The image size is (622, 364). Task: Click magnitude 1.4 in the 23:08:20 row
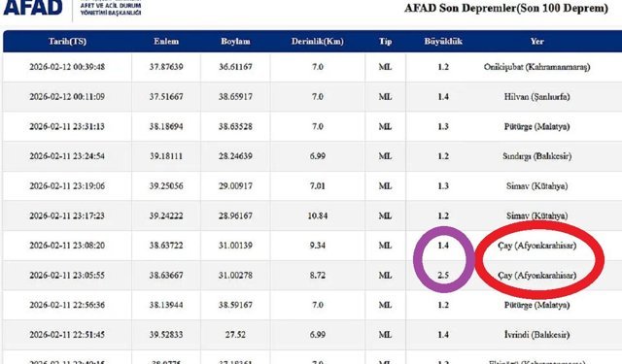tap(443, 246)
